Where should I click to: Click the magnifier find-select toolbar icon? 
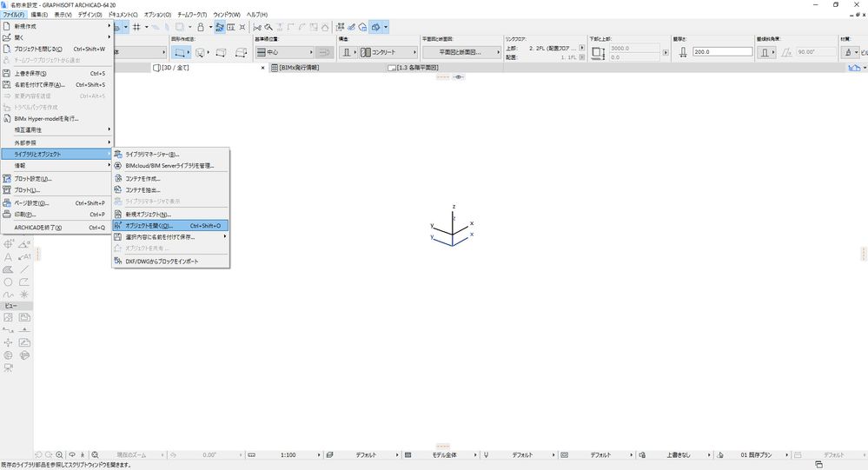pos(268,27)
